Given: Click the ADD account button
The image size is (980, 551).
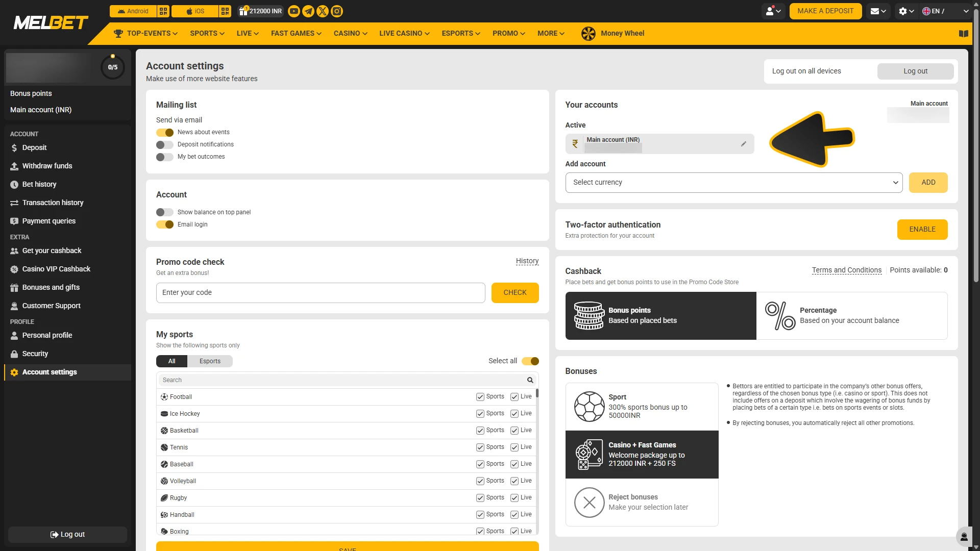Looking at the screenshot, I should [x=928, y=183].
